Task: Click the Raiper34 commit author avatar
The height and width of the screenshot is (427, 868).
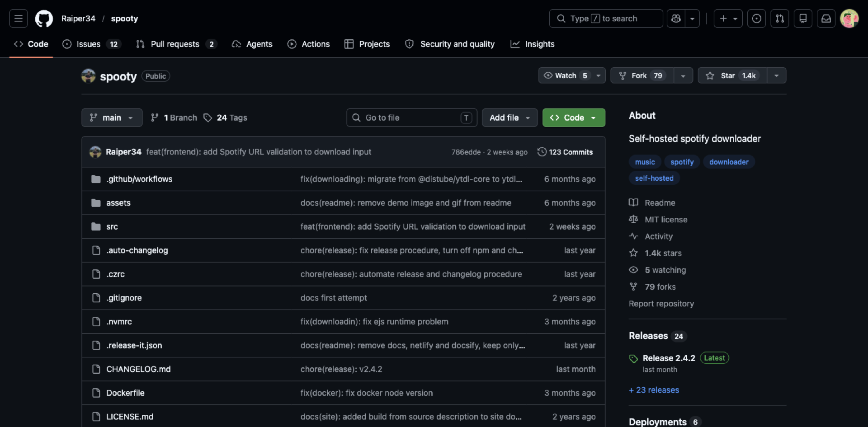Action: [95, 152]
